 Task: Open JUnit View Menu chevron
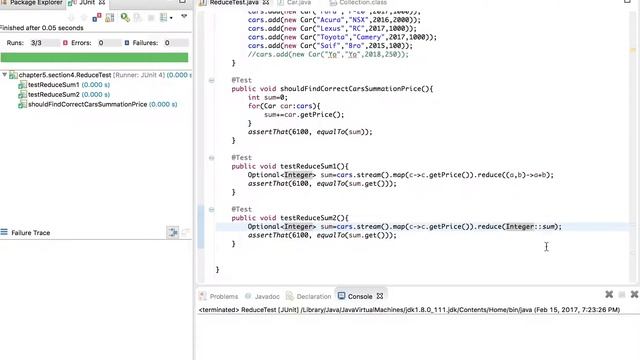(184, 16)
